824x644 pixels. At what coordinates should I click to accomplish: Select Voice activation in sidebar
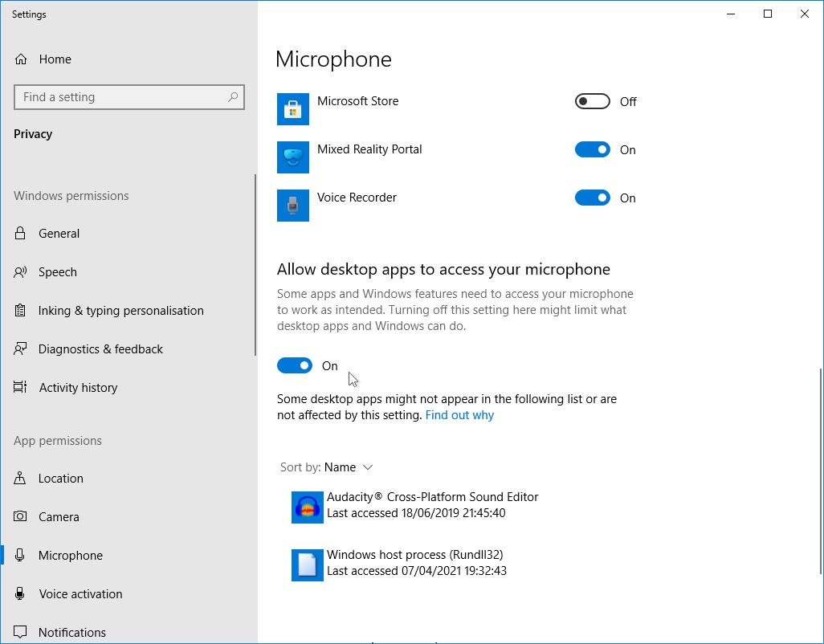(80, 594)
